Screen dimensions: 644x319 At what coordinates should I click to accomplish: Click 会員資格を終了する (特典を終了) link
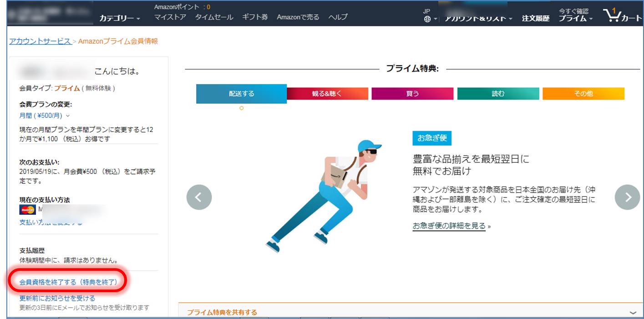[68, 282]
